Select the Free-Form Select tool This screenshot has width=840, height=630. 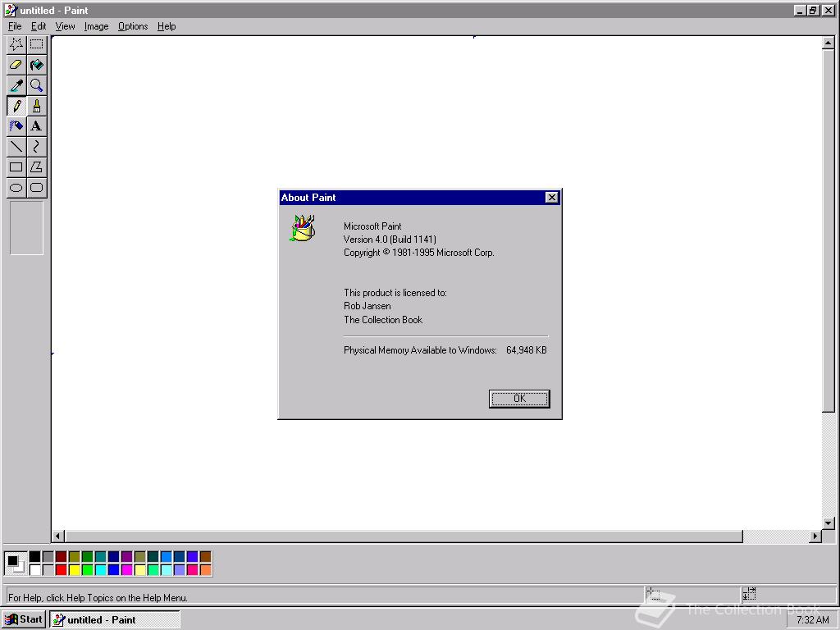click(x=16, y=44)
